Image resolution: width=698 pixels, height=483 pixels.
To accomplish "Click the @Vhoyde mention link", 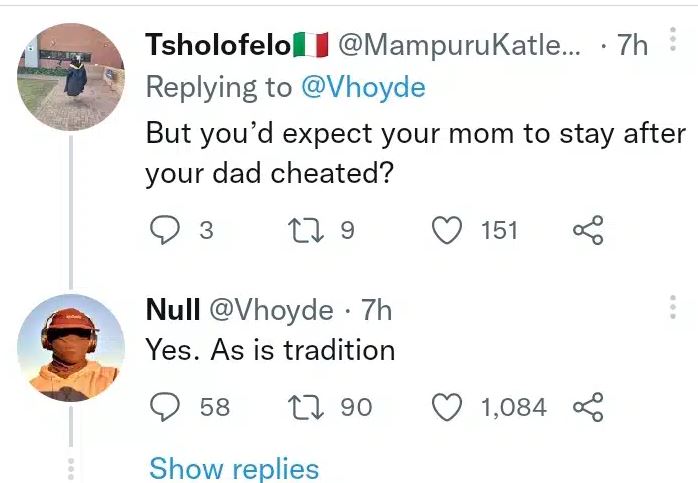I will coord(363,87).
